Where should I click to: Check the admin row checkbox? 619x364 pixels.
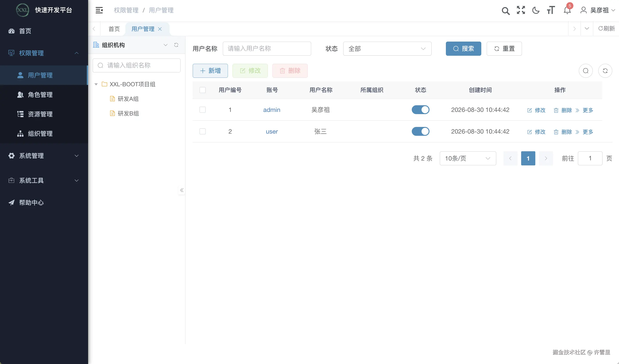point(202,110)
